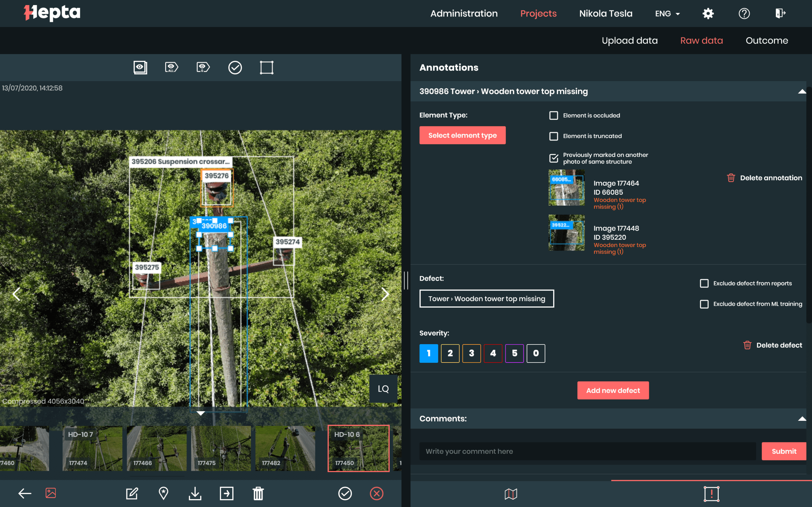Click the map icon in bottom panel
The width and height of the screenshot is (812, 507).
point(511,494)
